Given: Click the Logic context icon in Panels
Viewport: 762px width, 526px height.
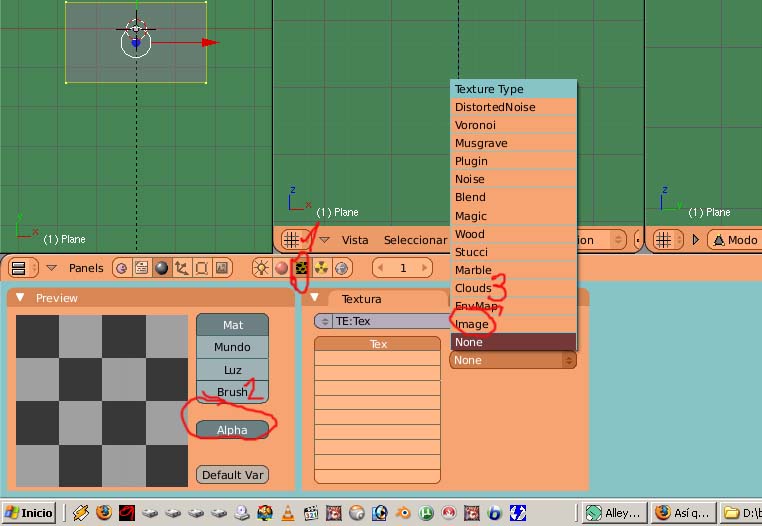Looking at the screenshot, I should point(121,268).
